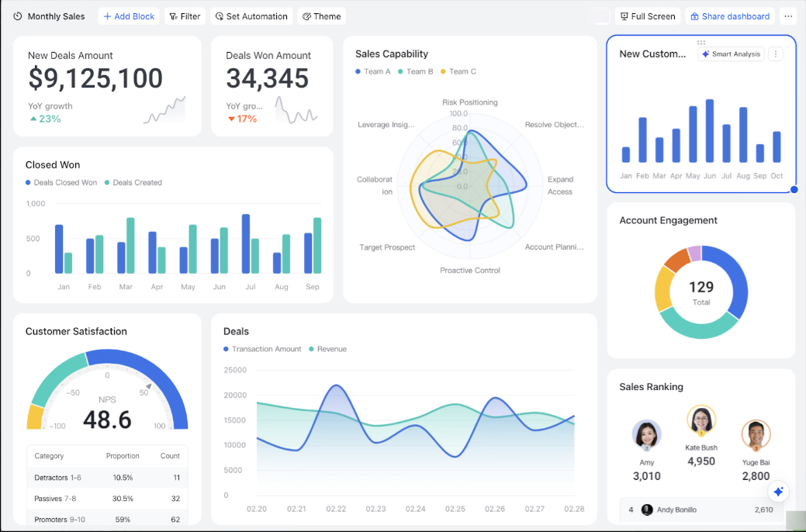The image size is (806, 532).
Task: Click the 02.22 peak in Deals chart
Action: click(336, 385)
